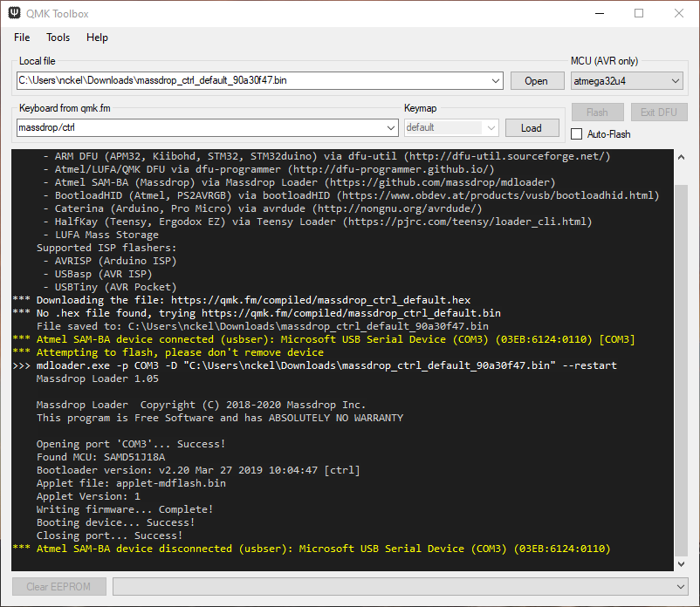
Task: Click the 'LUFA Mass Storage' log line
Action: (x=101, y=235)
